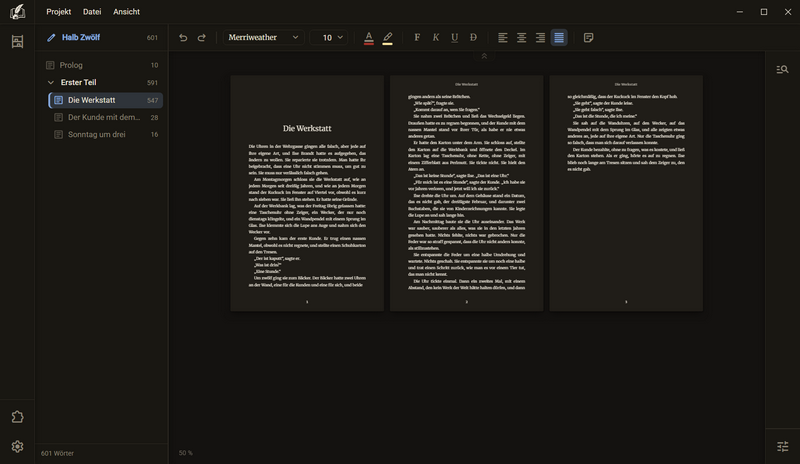Click the second manuscript page
The width and height of the screenshot is (800, 464).
coord(466,193)
